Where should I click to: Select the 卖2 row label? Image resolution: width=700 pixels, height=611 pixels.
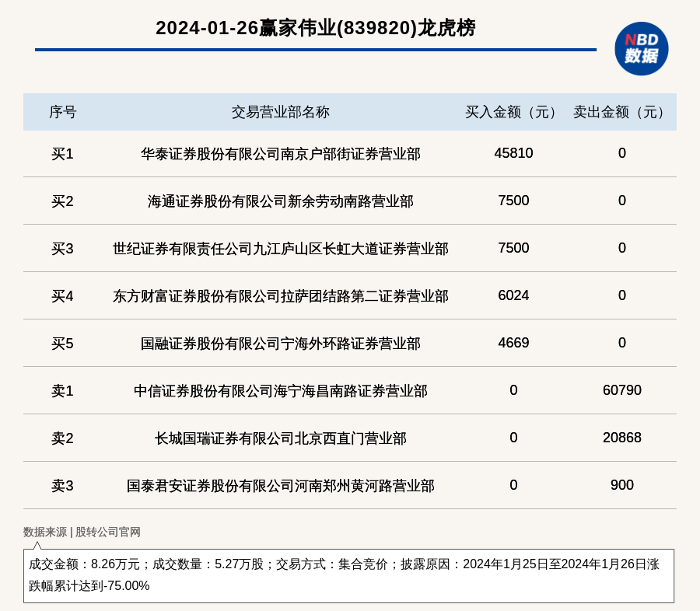click(x=62, y=438)
